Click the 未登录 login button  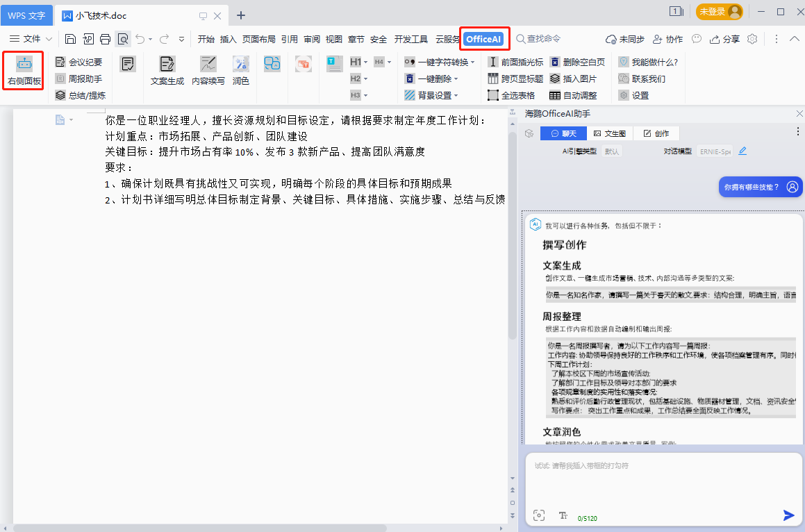pyautogui.click(x=719, y=12)
